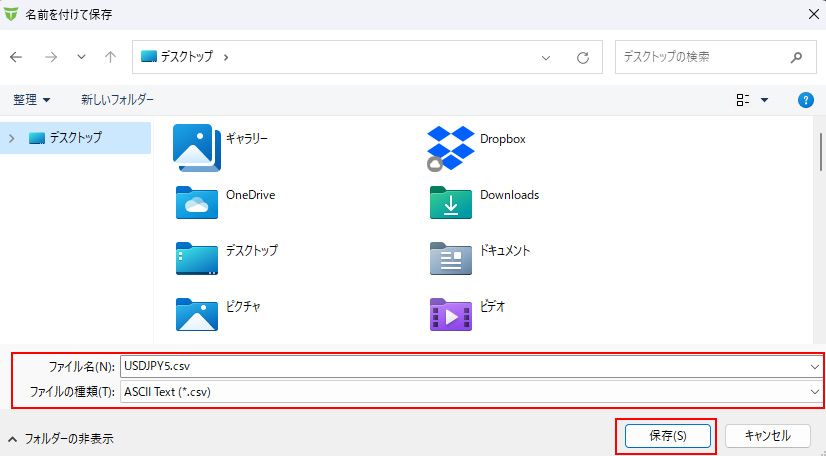Click the 保存(S) save button
Viewport: 826px width, 456px height.
(667, 436)
